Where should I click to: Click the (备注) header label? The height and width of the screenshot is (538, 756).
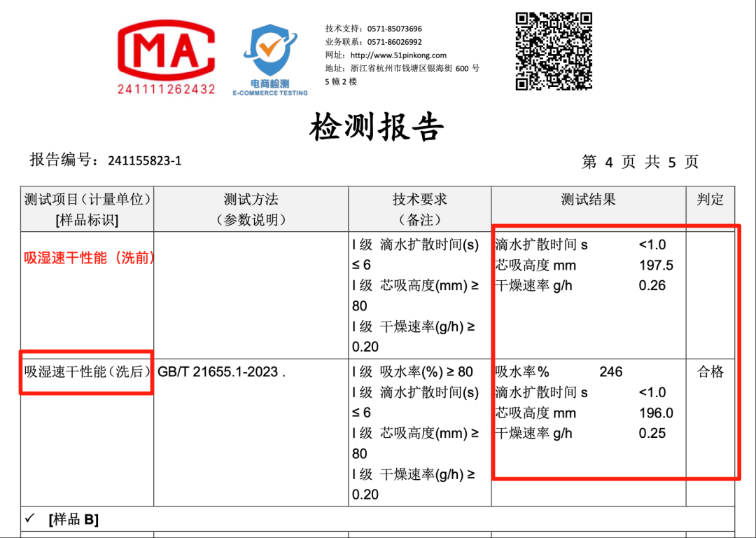click(419, 220)
